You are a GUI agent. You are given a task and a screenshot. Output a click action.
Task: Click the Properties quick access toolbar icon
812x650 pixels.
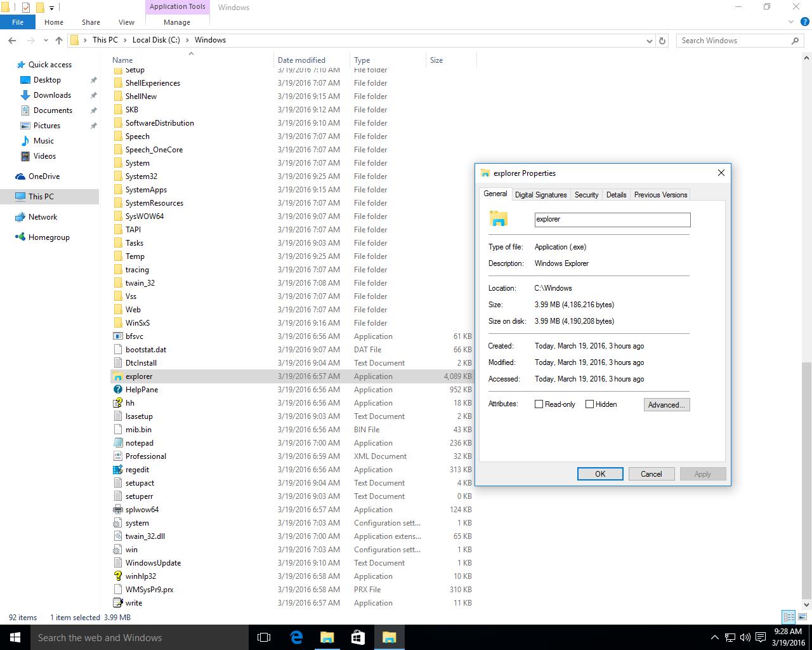(25, 8)
